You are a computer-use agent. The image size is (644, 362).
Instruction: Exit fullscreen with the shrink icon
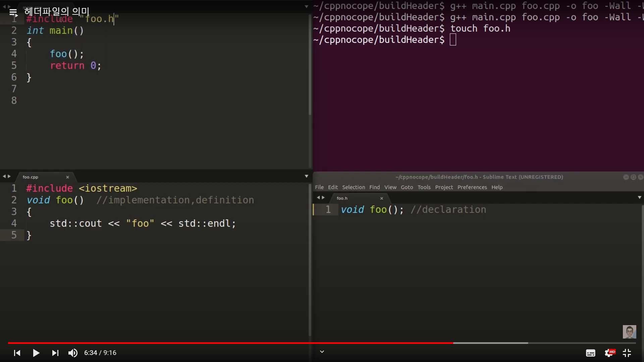tap(627, 353)
